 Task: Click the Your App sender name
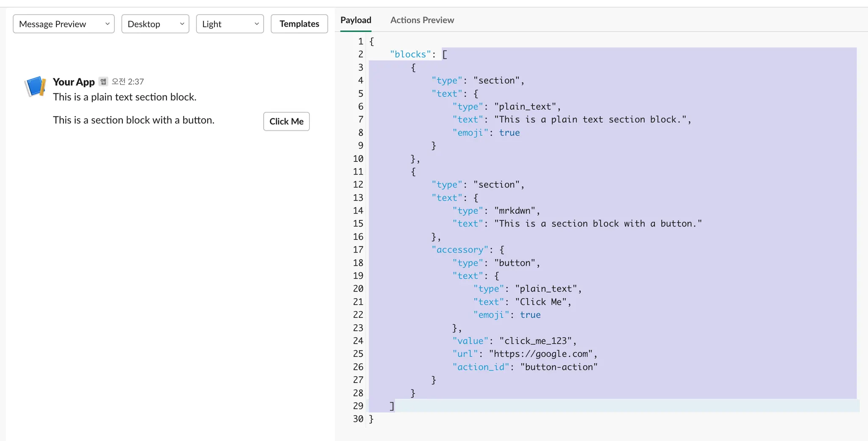pyautogui.click(x=73, y=82)
